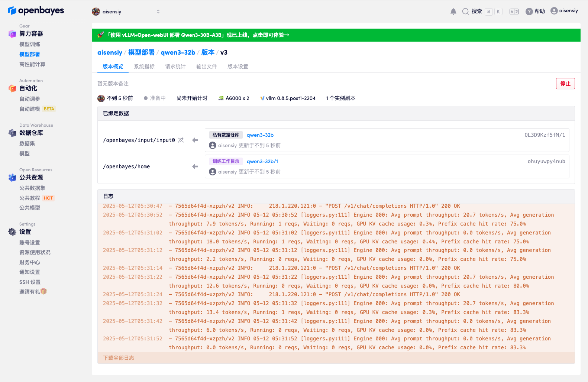
Task: Click the openbayes logo
Action: coord(36,11)
